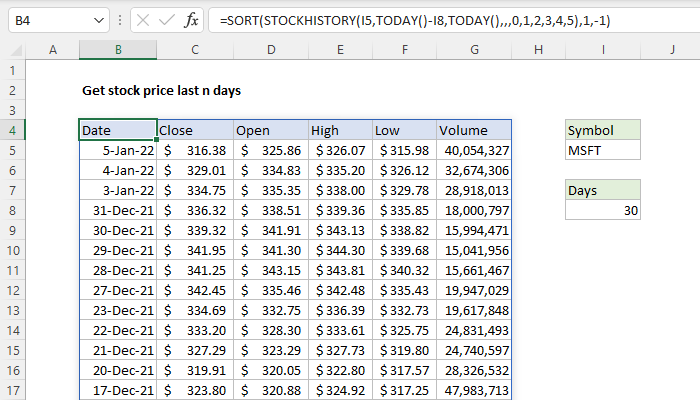Click the Symbol label cell

pos(602,130)
